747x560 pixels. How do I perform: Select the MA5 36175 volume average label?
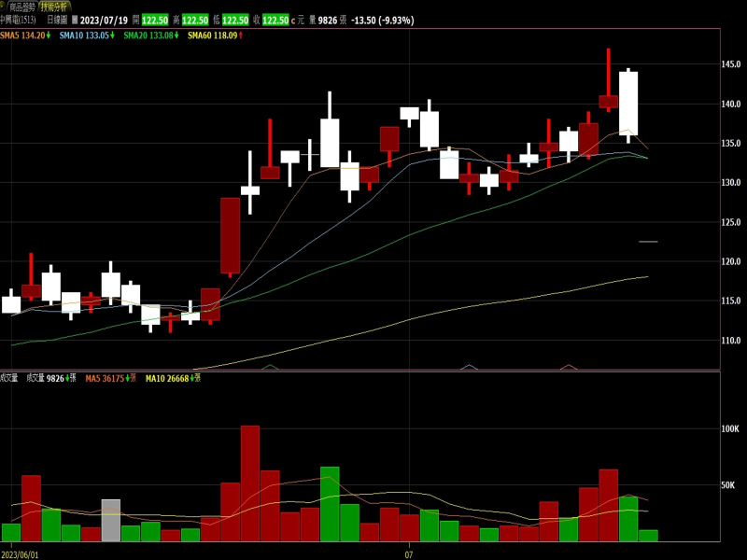pos(106,378)
